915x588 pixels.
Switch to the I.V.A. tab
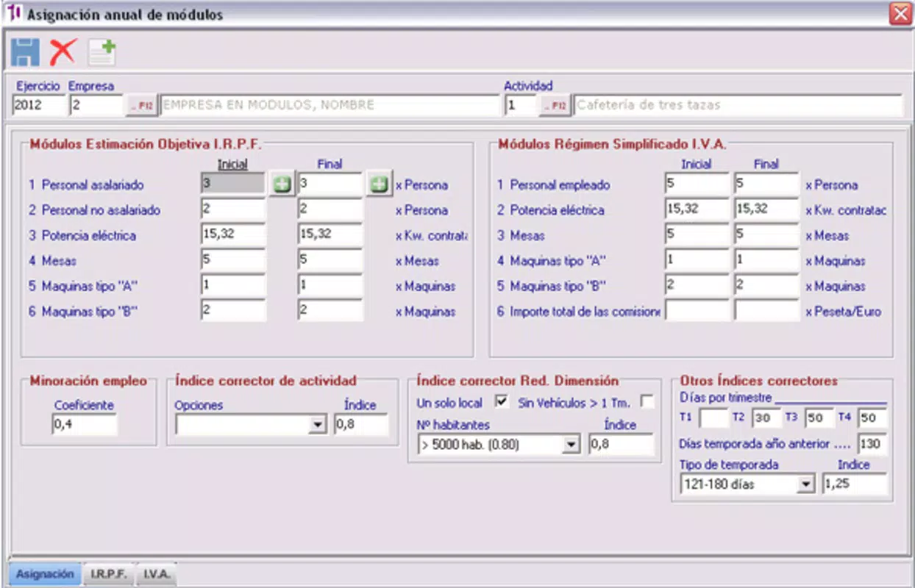(157, 574)
